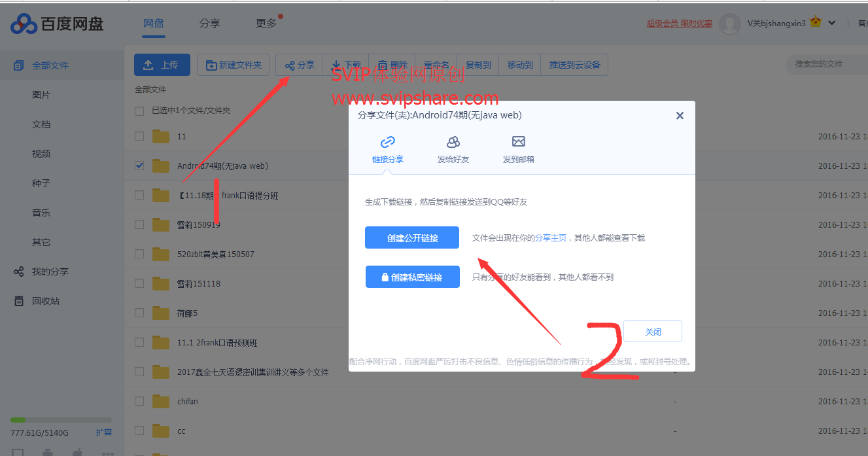This screenshot has height=456, width=868.
Task: Click the 搜索您的文件 search field
Action: (x=824, y=64)
